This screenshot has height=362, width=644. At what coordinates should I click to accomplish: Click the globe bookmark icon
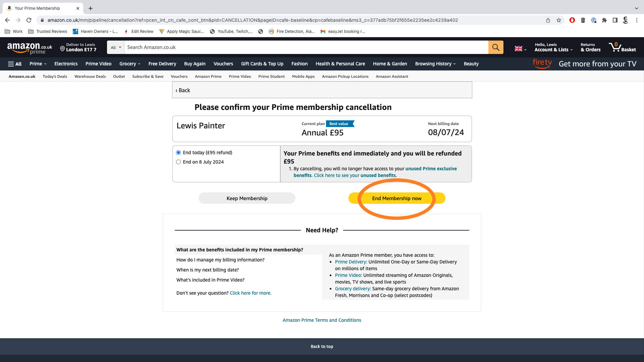coord(261,32)
